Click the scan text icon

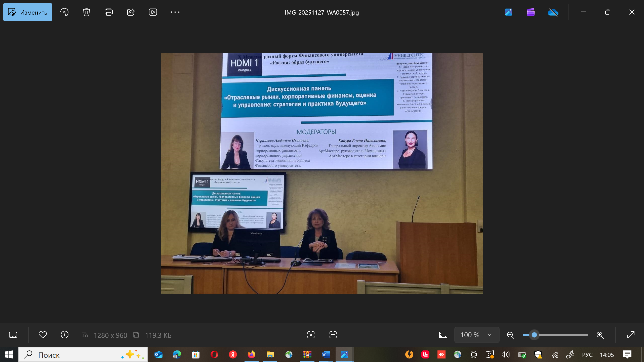point(333,335)
